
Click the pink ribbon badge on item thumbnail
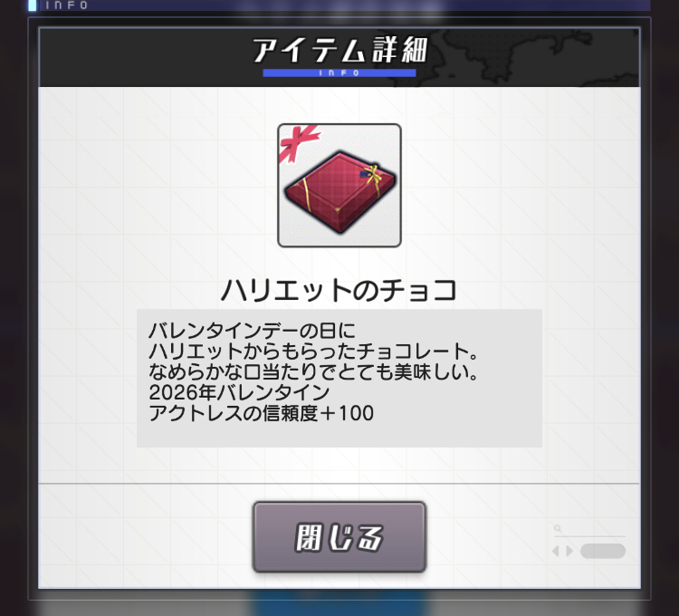tap(300, 144)
